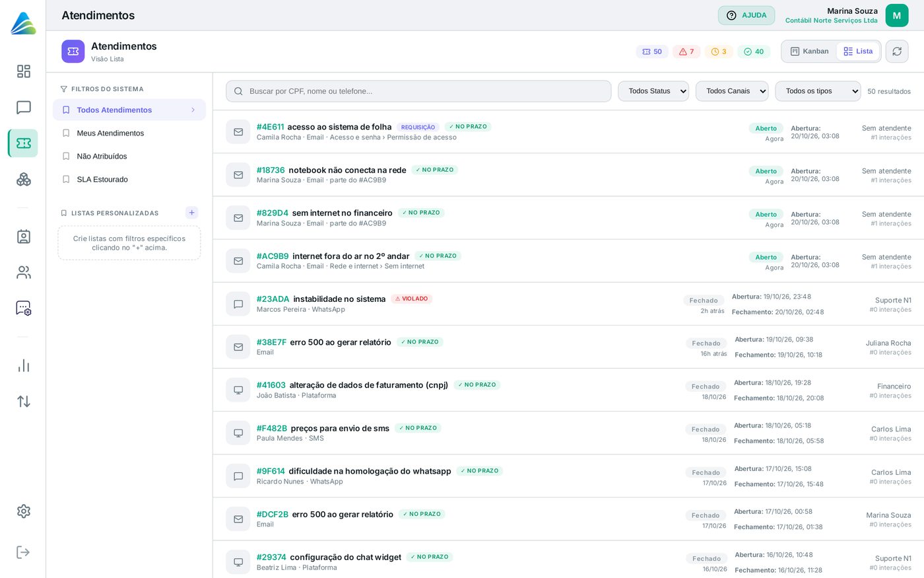Open the Todos Canais dropdown
The height and width of the screenshot is (578, 924).
click(x=732, y=91)
